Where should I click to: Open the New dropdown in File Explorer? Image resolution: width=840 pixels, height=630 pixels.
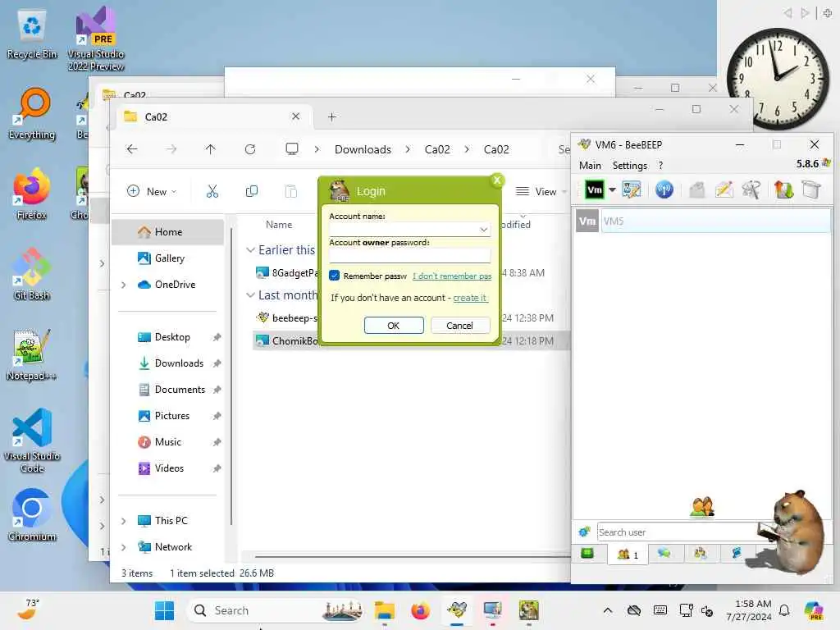pyautogui.click(x=152, y=191)
